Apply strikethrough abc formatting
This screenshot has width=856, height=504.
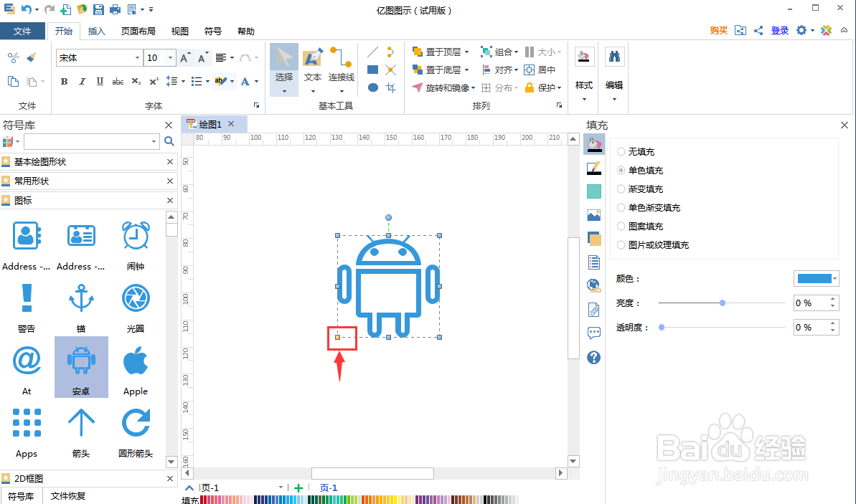pyautogui.click(x=118, y=81)
